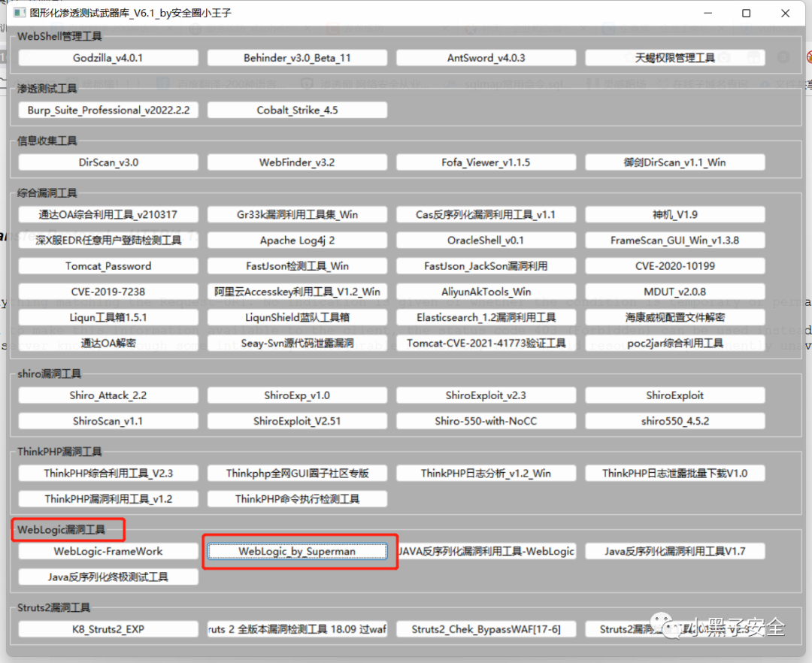The height and width of the screenshot is (663, 812).
Task: Launch LiqunShield蓝队工具箱
Action: [297, 317]
